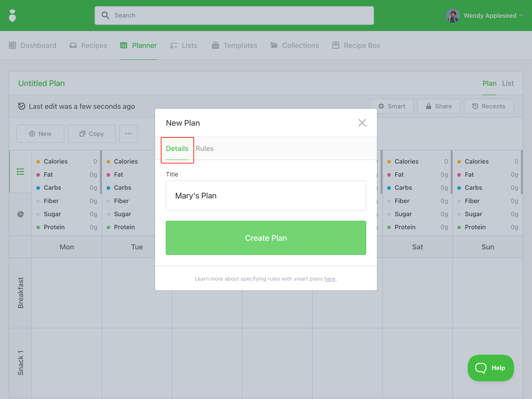Switch to the Rules tab
The image size is (532, 399).
(204, 149)
